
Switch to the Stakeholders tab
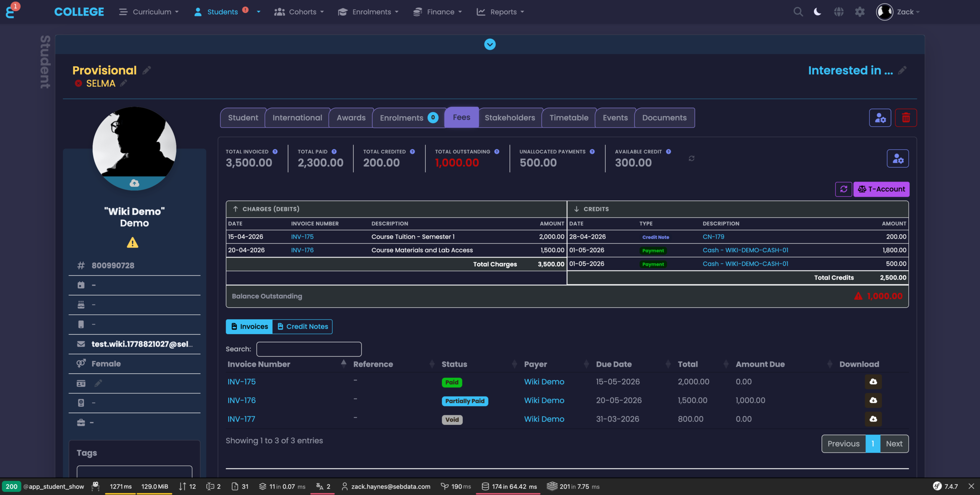click(x=510, y=118)
